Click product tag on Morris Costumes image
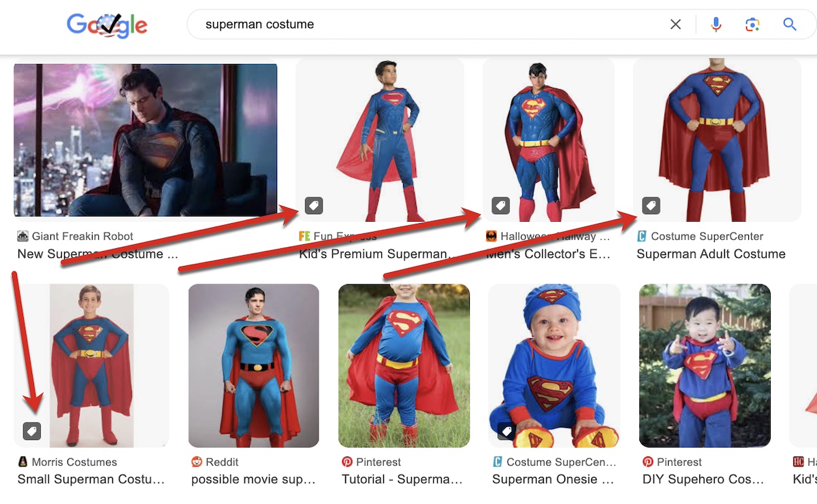 pos(32,431)
